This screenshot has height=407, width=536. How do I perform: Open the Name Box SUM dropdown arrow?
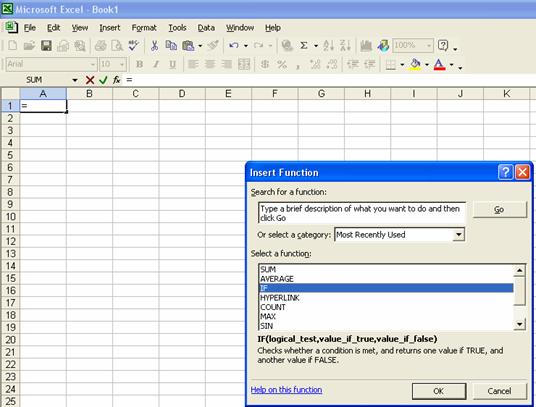[x=75, y=80]
